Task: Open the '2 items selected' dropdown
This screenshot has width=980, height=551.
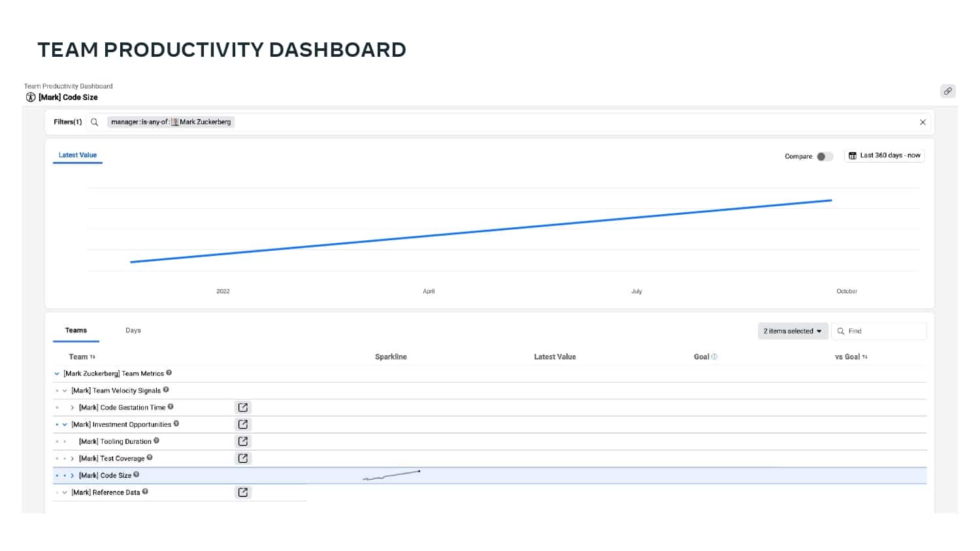Action: click(x=793, y=331)
